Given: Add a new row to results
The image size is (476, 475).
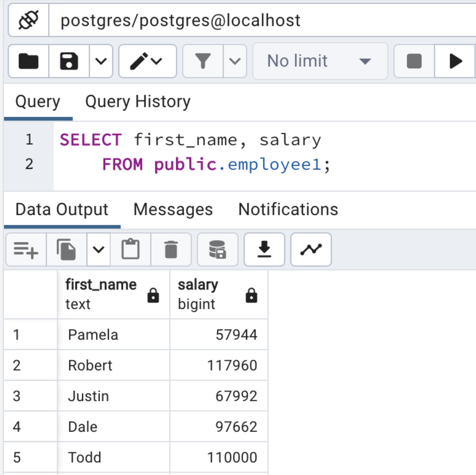Looking at the screenshot, I should tap(26, 250).
